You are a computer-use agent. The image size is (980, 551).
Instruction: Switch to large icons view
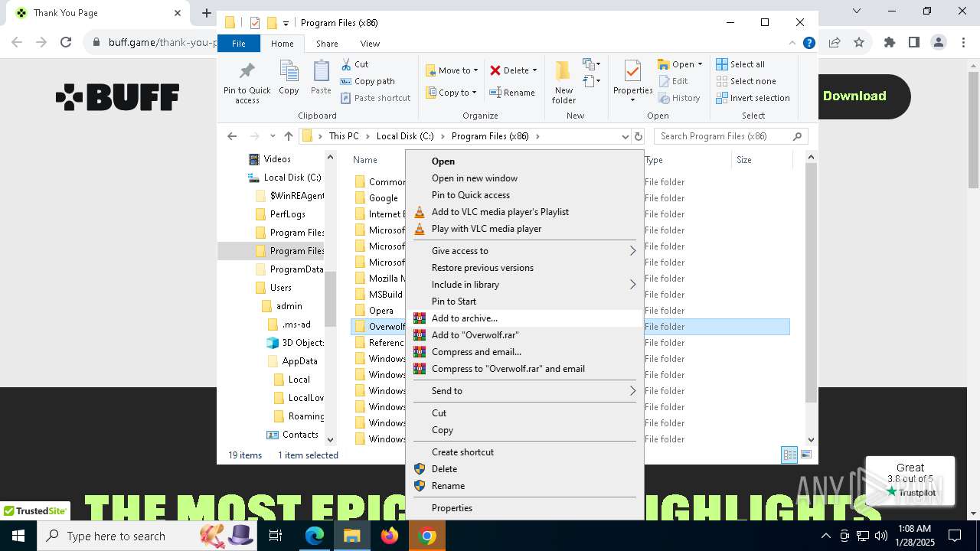(806, 455)
